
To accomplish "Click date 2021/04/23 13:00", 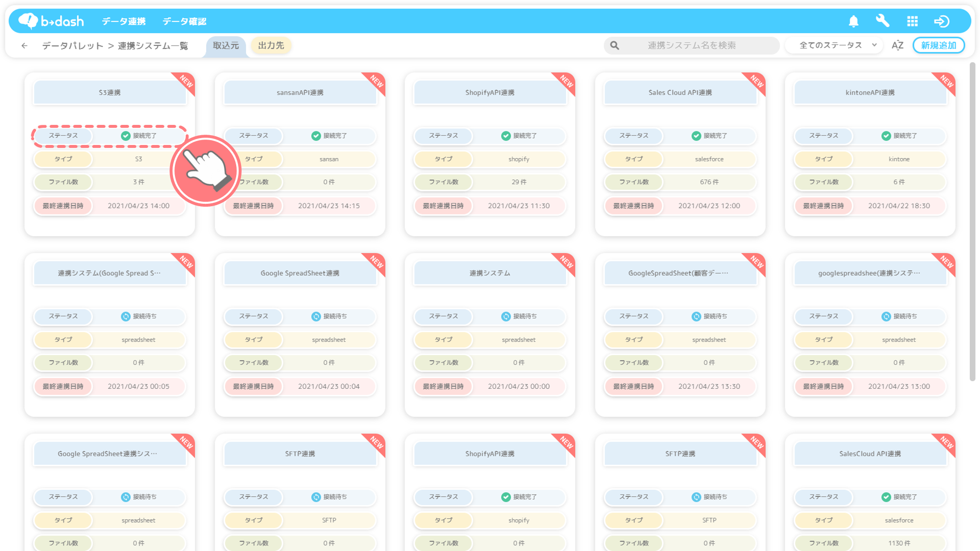I will [899, 386].
